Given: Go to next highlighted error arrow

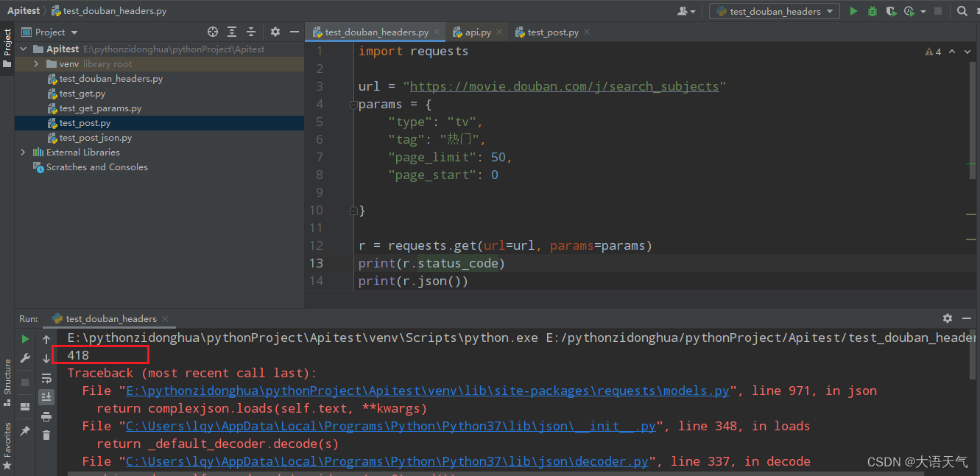Looking at the screenshot, I should click(967, 52).
